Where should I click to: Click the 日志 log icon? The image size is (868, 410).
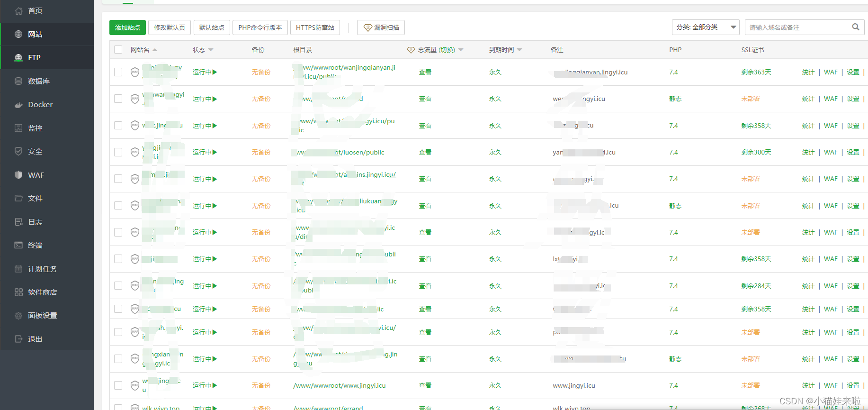pos(18,222)
